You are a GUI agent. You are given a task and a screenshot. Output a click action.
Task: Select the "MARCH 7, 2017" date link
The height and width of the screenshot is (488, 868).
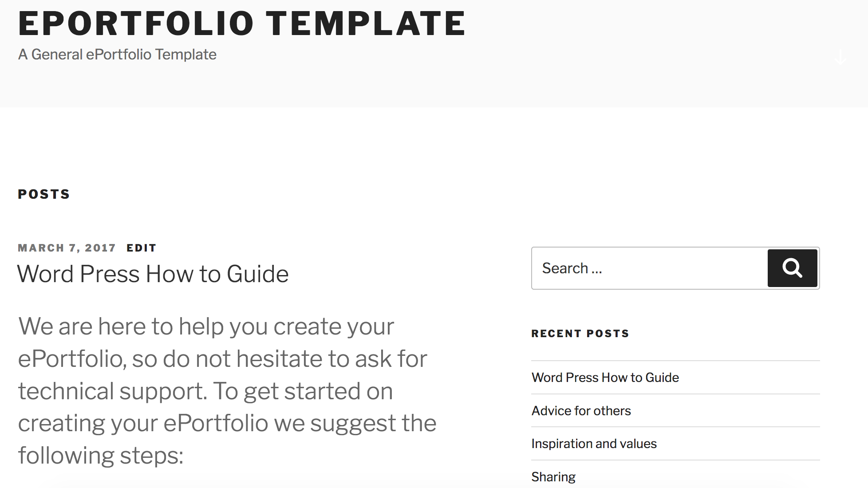[67, 248]
